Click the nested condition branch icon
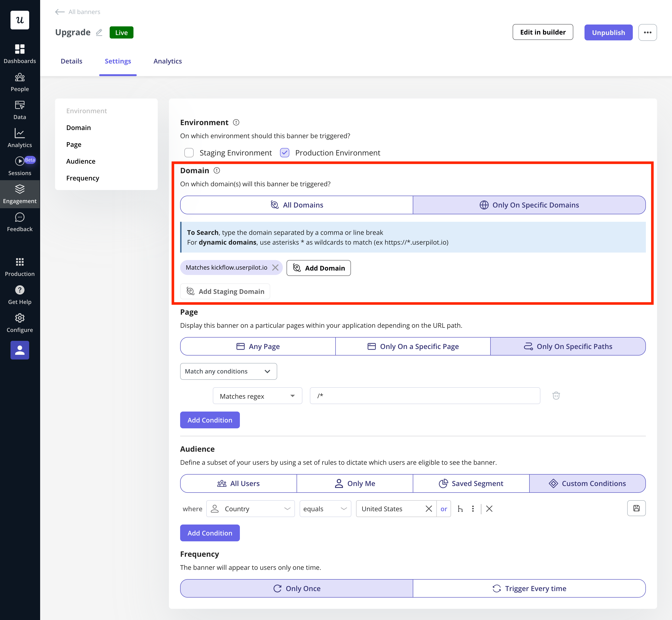 point(460,509)
